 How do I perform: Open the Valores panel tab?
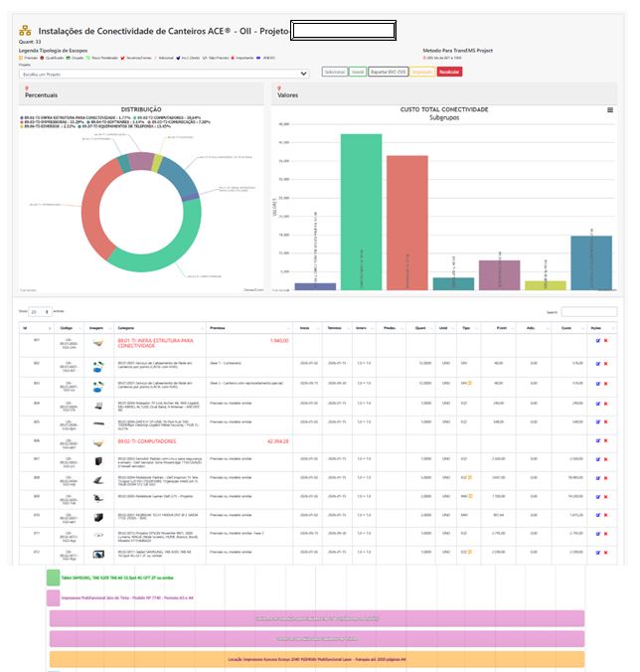(x=288, y=95)
